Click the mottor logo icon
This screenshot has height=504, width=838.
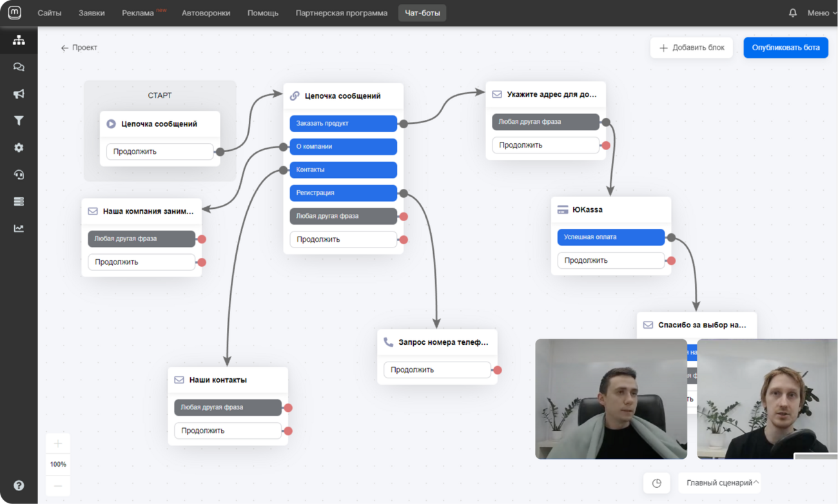[x=14, y=12]
